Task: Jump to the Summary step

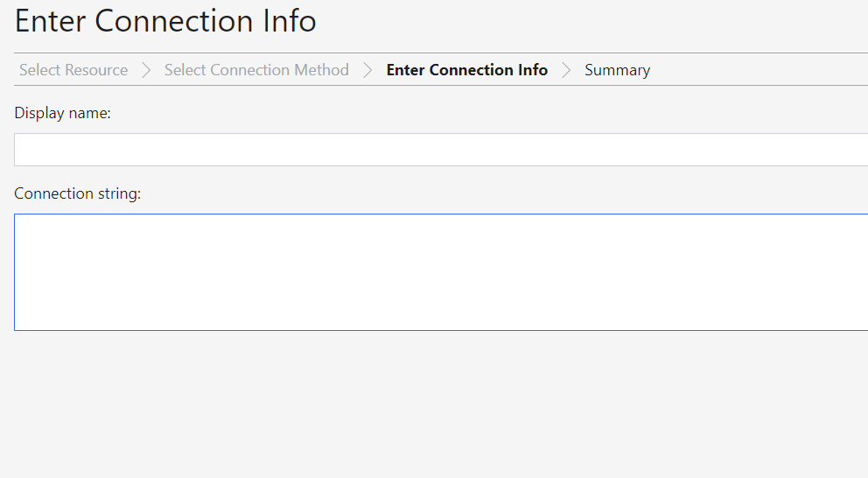Action: pos(617,70)
